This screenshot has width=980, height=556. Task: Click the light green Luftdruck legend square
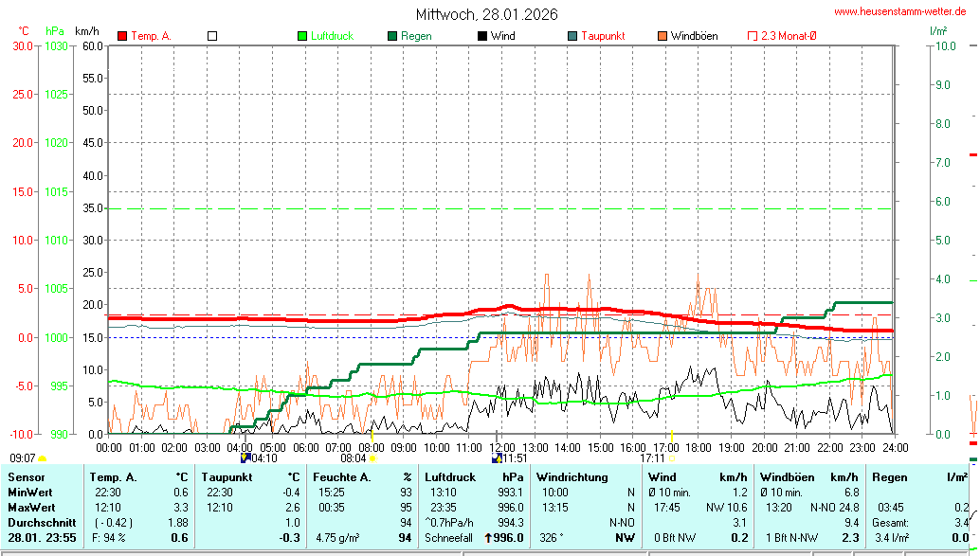pos(302,36)
